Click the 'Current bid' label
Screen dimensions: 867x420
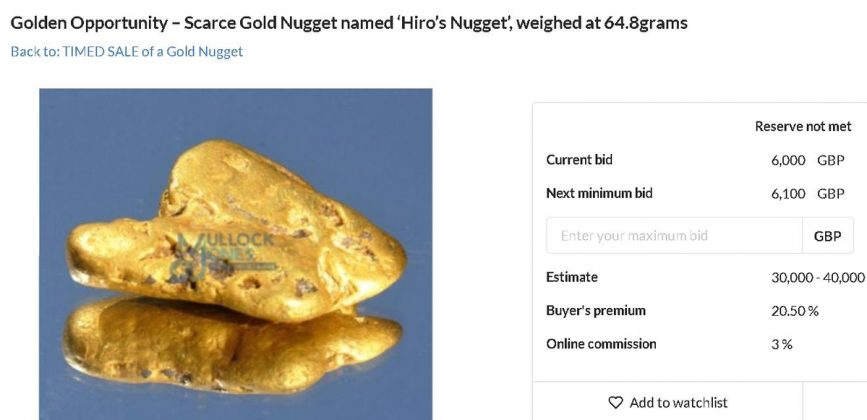click(x=579, y=160)
